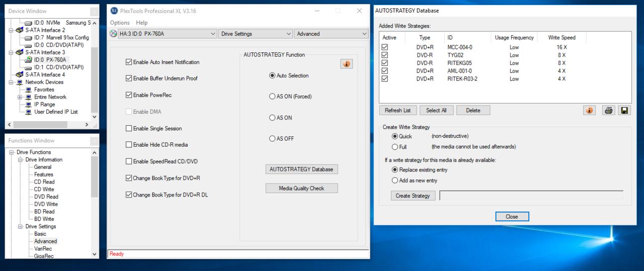
Task: Toggle Change BookType for DVD+R checkbox
Action: coord(129,178)
